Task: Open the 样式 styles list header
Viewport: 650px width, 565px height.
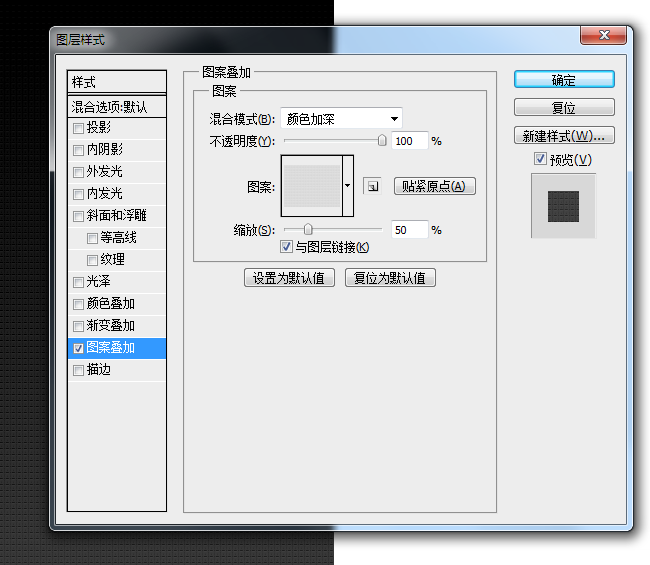Action: point(116,82)
